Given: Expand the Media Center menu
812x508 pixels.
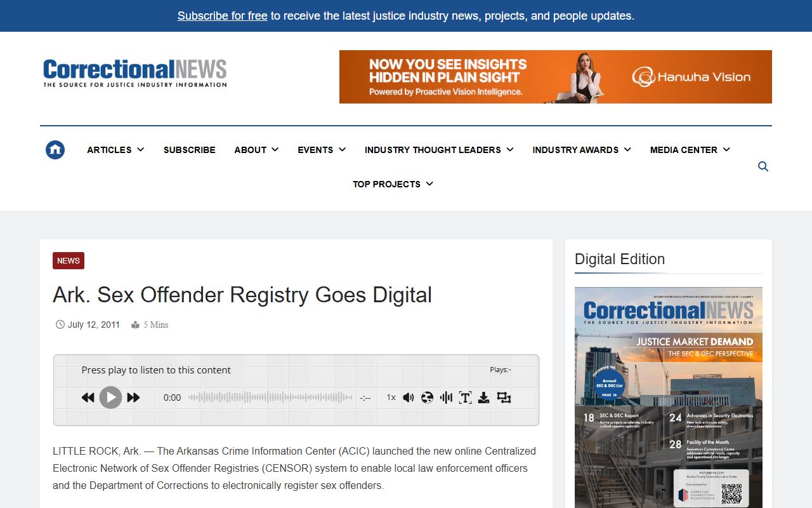Looking at the screenshot, I should point(690,150).
